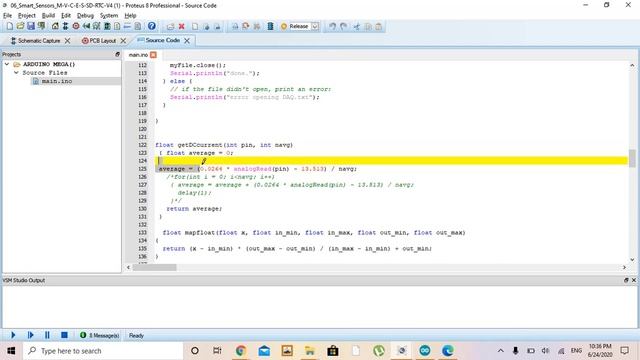
Task: Open the Bill of Materials toolbar icon
Action: click(117, 26)
